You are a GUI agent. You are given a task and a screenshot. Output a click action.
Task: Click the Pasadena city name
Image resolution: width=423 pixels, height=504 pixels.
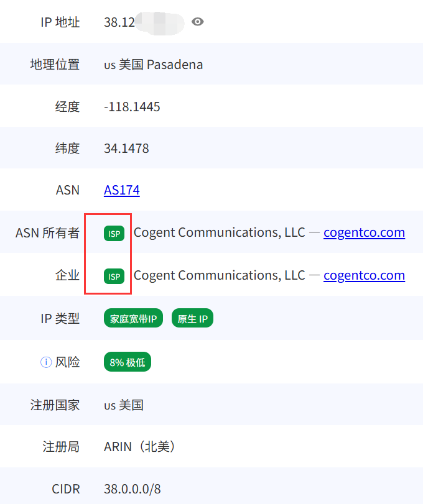pyautogui.click(x=175, y=65)
